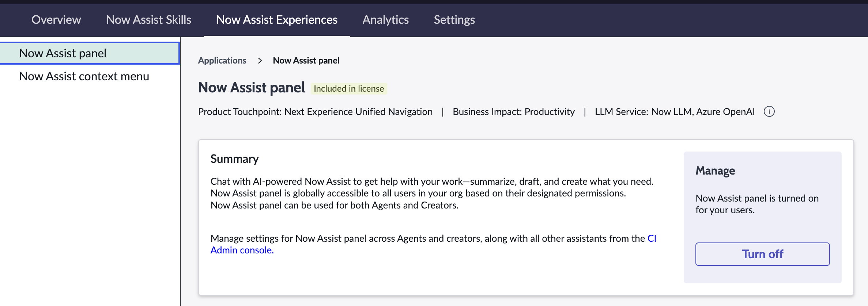Turn off the Now Assist panel
The width and height of the screenshot is (868, 306).
pos(762,254)
